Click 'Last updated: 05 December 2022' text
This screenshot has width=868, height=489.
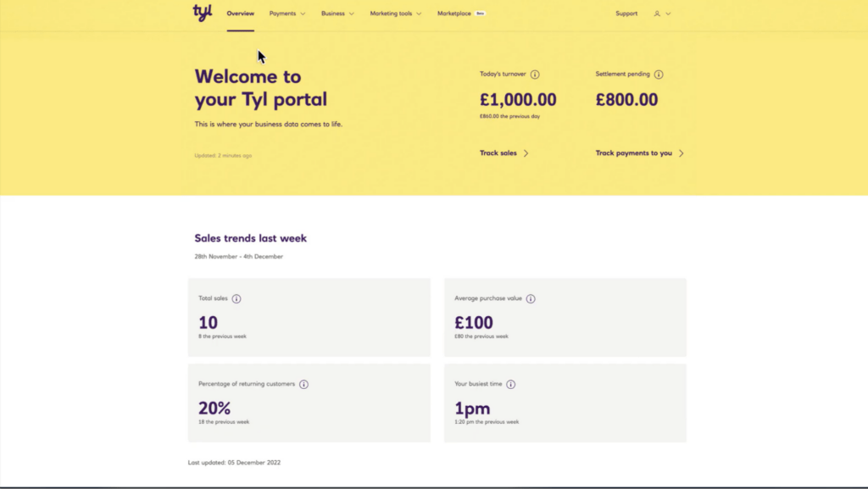click(234, 463)
